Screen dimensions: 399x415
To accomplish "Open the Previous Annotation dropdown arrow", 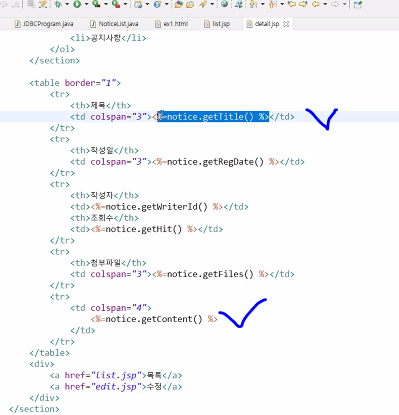I will [282, 4].
